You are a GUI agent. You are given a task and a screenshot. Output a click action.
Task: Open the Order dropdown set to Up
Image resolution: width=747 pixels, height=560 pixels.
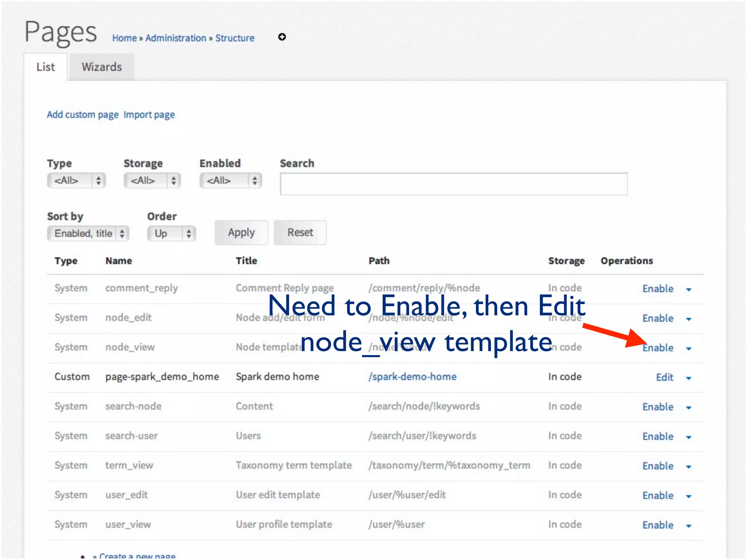171,233
